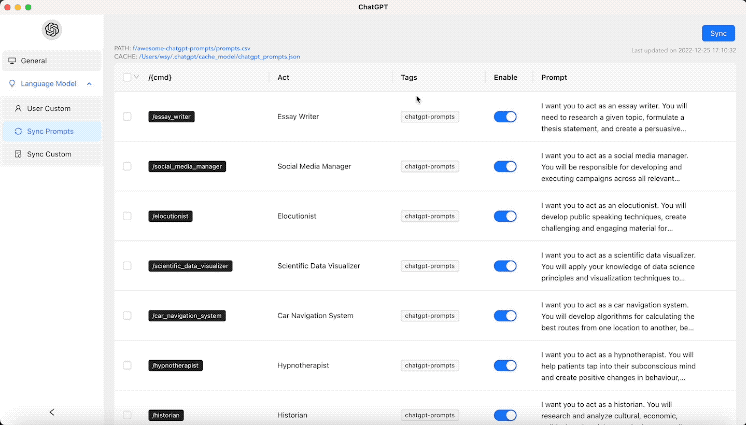Click the Last updated timestamp text

click(683, 50)
